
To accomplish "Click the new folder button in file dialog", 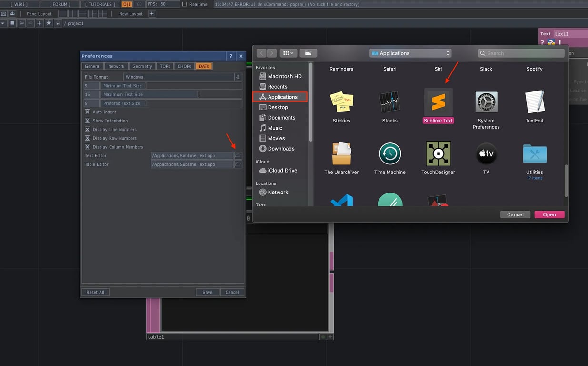I will [309, 53].
